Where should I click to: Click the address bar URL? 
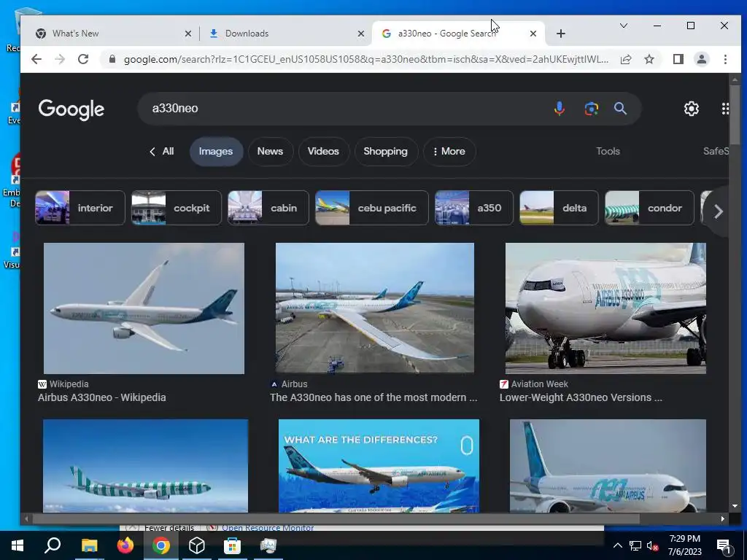[x=366, y=59]
